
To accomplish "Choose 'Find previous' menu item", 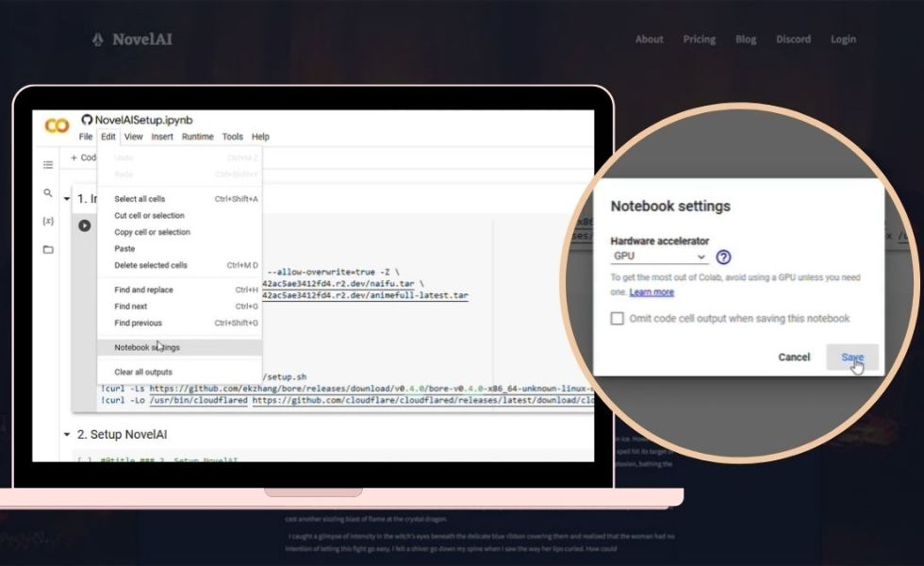I will pos(180,323).
